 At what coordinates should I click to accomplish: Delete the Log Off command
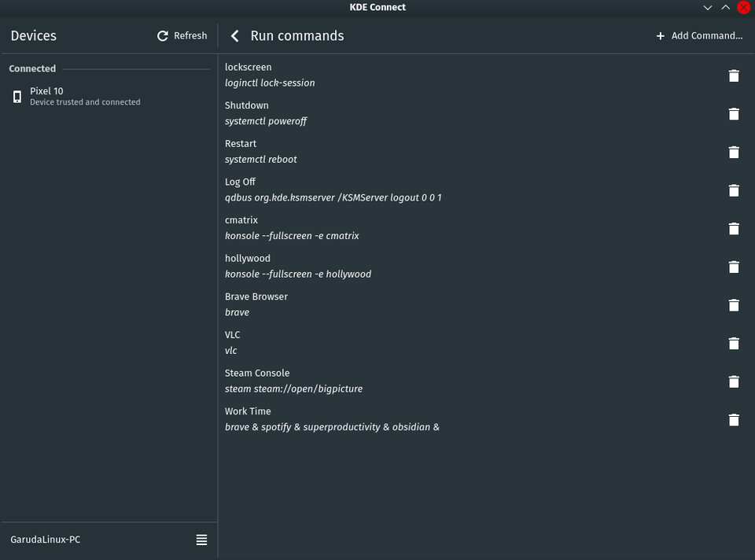[734, 190]
